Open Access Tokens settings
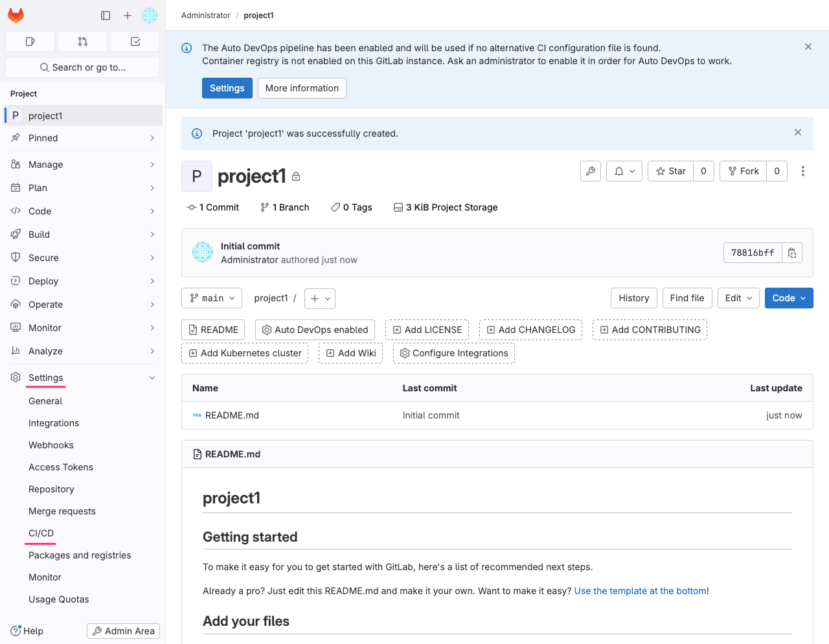This screenshot has width=829, height=644. (61, 467)
